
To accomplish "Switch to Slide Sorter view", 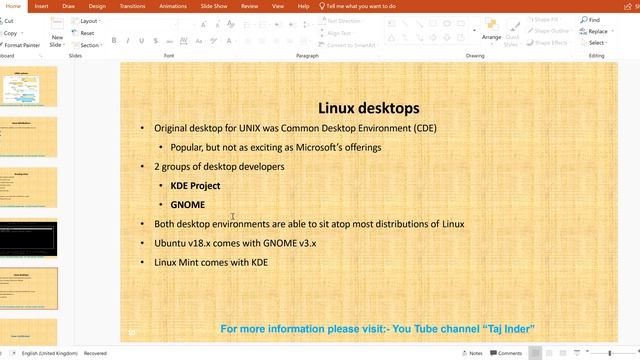I will (x=549, y=353).
